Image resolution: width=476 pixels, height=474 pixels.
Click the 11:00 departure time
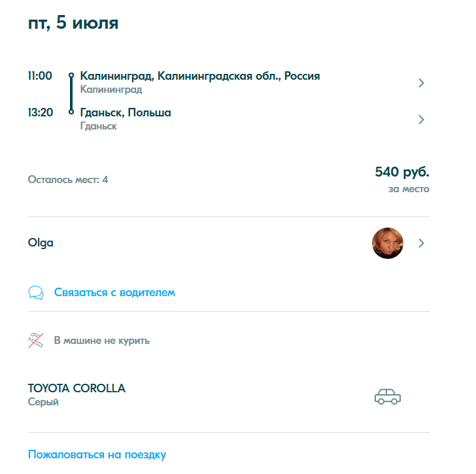tap(40, 76)
